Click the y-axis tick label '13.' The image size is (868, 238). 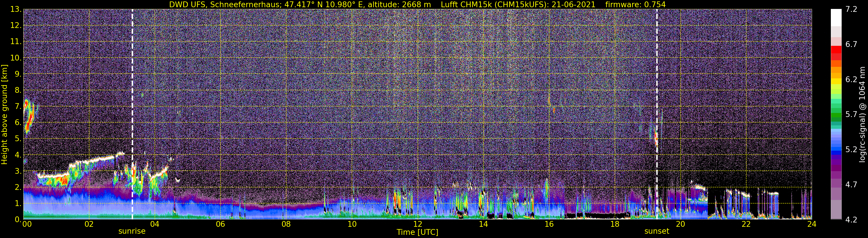pyautogui.click(x=16, y=10)
